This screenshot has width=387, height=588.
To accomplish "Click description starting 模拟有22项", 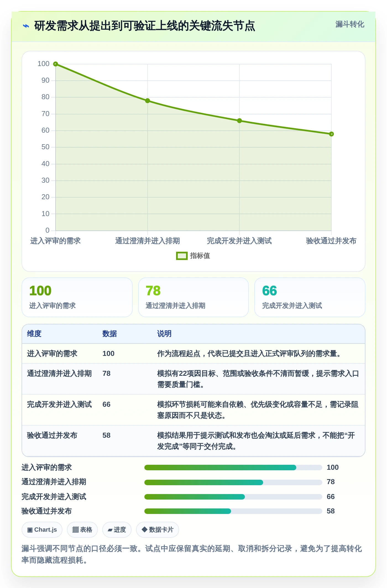I will [258, 379].
